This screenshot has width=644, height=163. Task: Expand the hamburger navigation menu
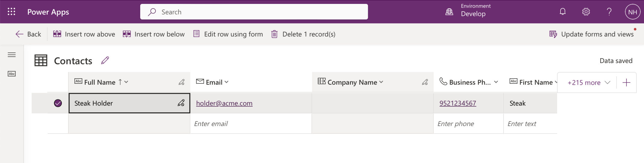click(12, 55)
